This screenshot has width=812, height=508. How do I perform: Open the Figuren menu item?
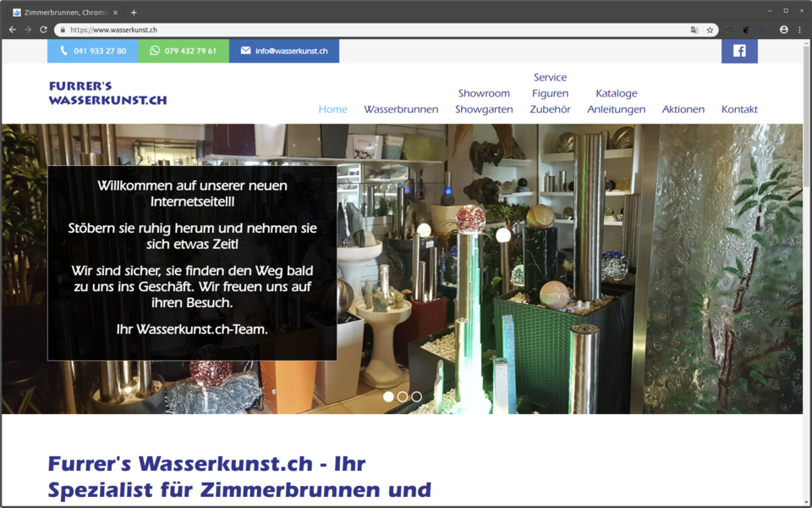[x=551, y=93]
